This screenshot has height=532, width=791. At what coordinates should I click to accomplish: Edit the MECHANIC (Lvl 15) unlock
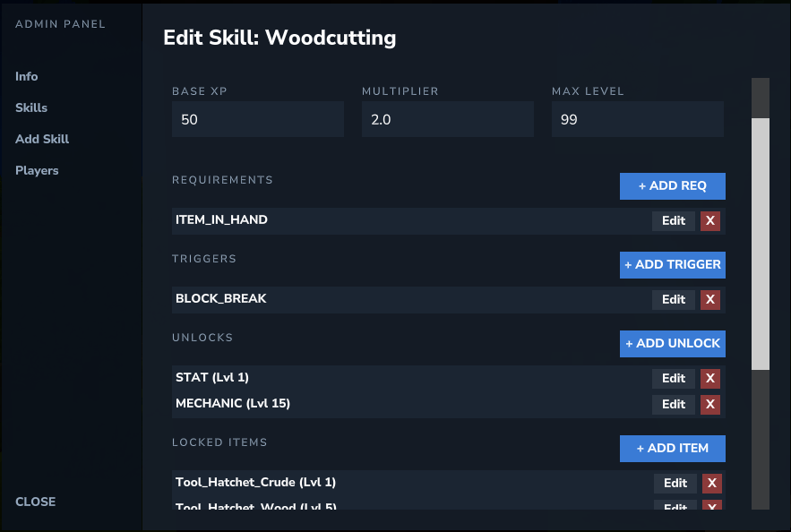click(673, 405)
